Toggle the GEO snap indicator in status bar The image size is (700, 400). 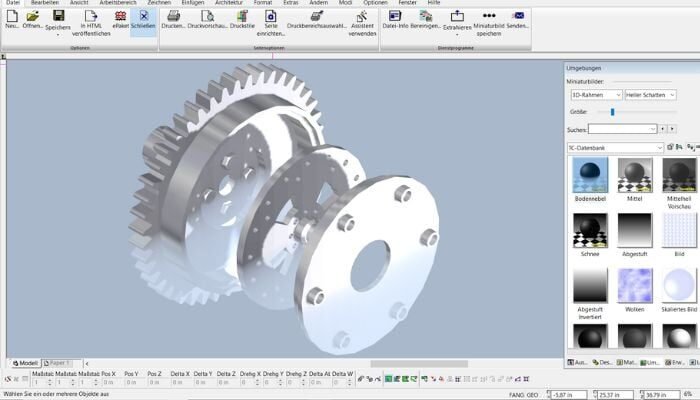(x=530, y=395)
